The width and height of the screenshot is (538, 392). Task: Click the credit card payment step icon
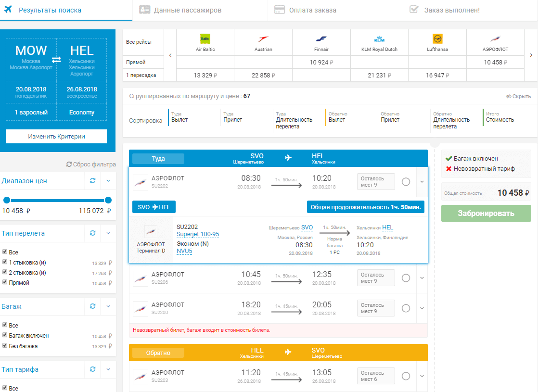coord(280,10)
